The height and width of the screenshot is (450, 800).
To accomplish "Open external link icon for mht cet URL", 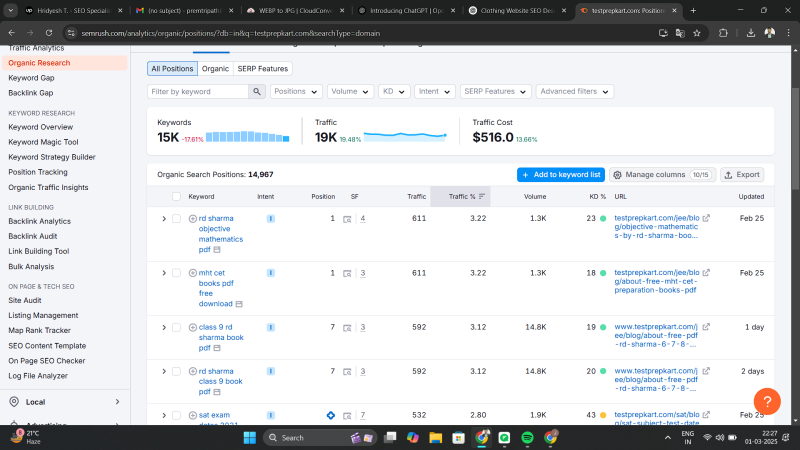I will [x=707, y=272].
